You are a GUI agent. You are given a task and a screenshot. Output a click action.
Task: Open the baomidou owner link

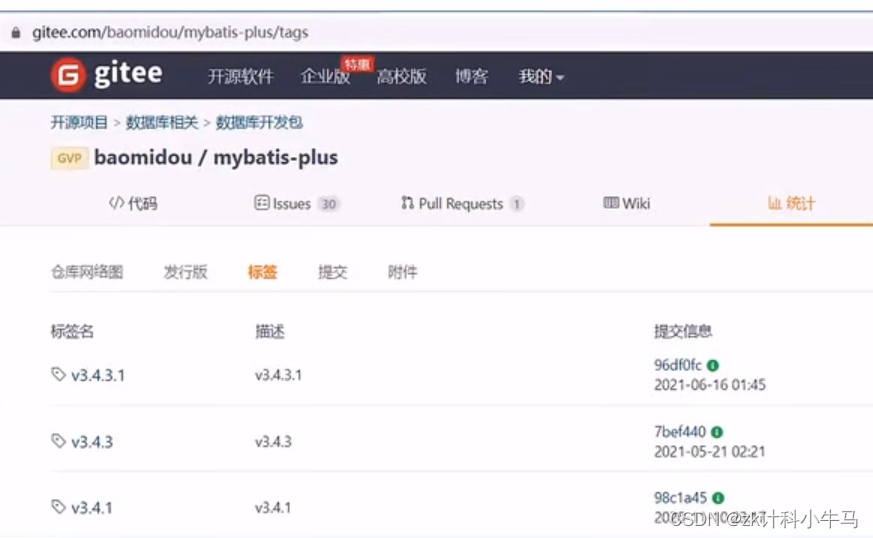point(143,158)
